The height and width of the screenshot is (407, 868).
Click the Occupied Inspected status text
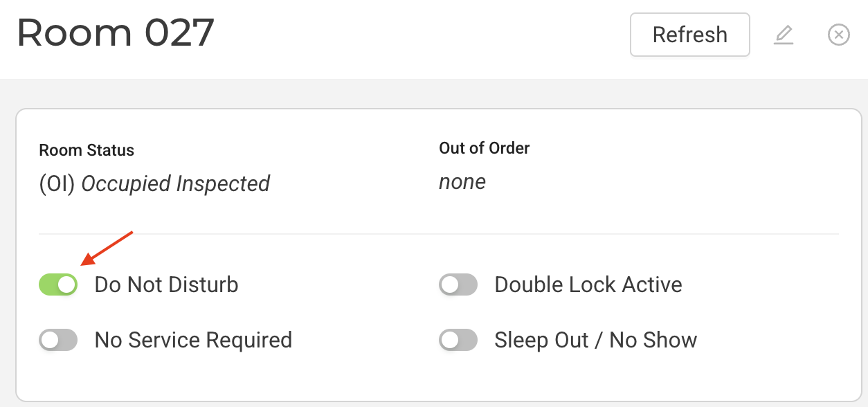154,183
